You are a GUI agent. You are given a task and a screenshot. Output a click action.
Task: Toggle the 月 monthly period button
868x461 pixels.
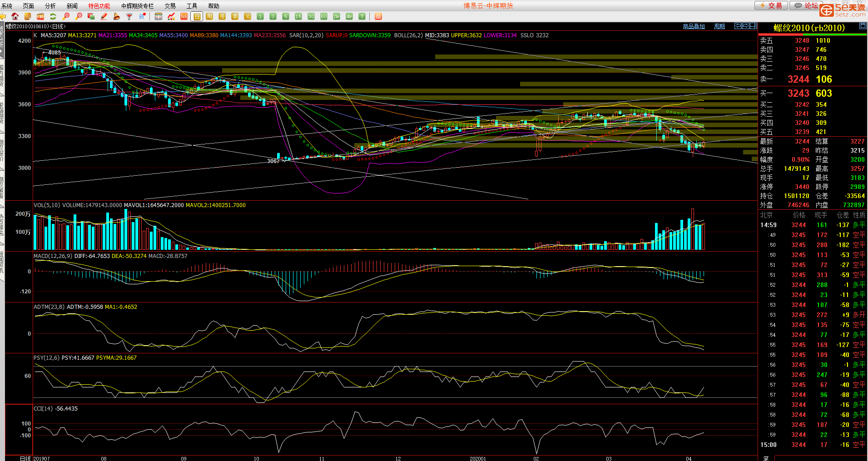click(222, 16)
